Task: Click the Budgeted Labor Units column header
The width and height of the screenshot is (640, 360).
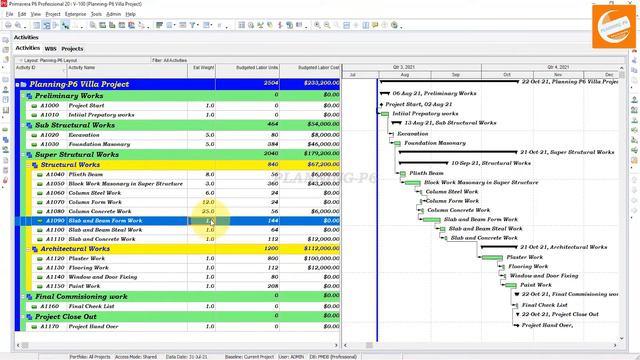Action: pos(248,70)
